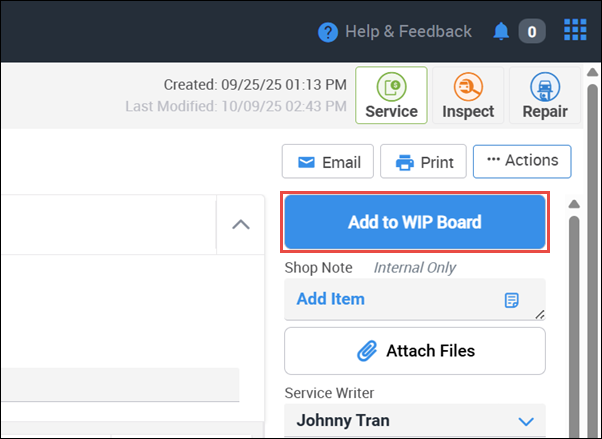Click the Email button
Viewport: 602px width, 439px height.
tap(328, 162)
